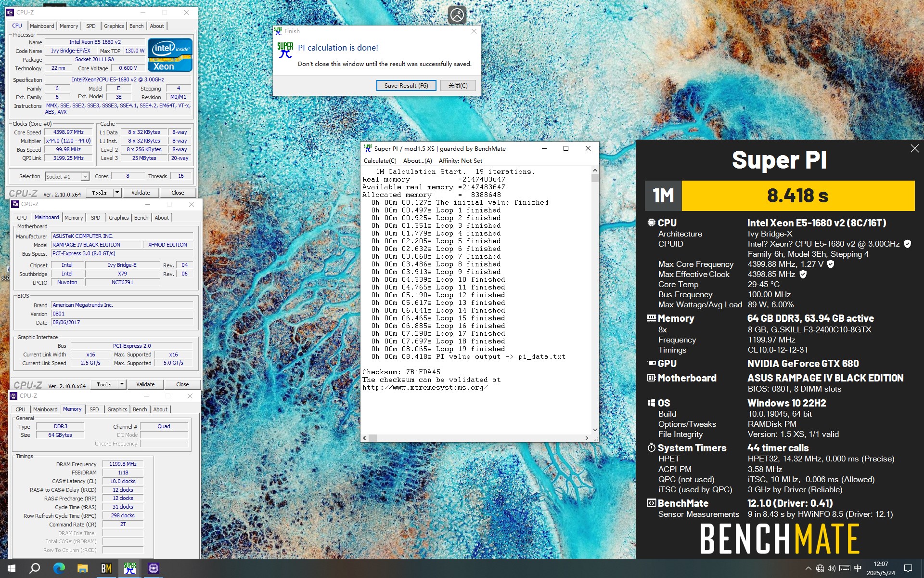Screen dimensions: 924x578
Task: Open Graphics tab in the Memory CPU-Z window
Action: (117, 409)
